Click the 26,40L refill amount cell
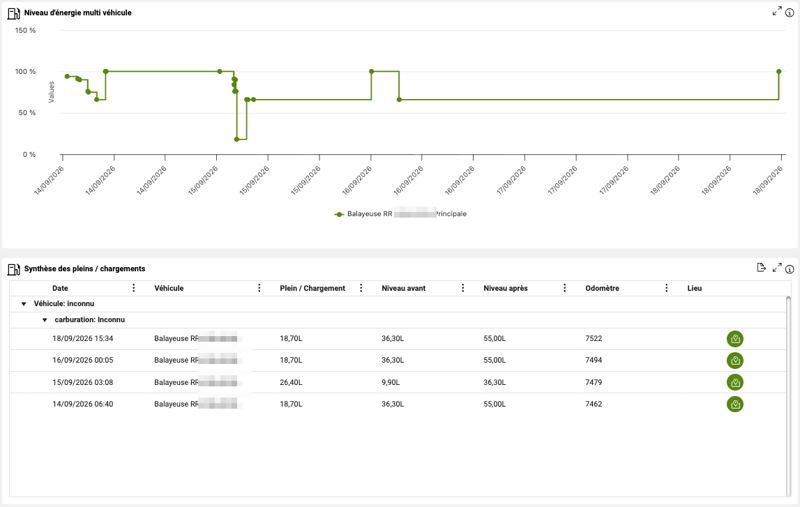This screenshot has width=800, height=507. [x=291, y=383]
